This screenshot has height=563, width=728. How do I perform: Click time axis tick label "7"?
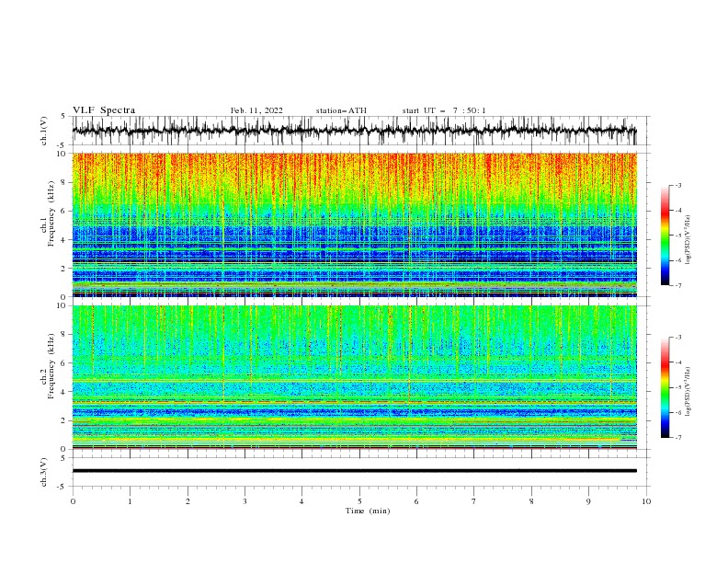click(x=474, y=501)
